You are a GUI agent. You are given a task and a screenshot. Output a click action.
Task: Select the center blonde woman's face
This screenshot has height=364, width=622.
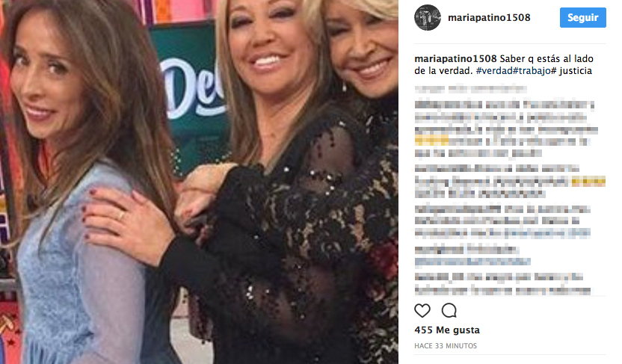point(270,43)
